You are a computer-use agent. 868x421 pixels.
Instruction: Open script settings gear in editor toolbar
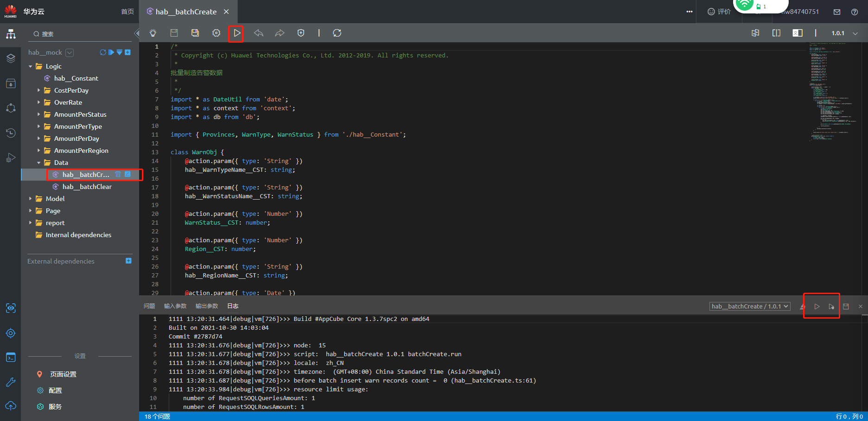tap(216, 33)
